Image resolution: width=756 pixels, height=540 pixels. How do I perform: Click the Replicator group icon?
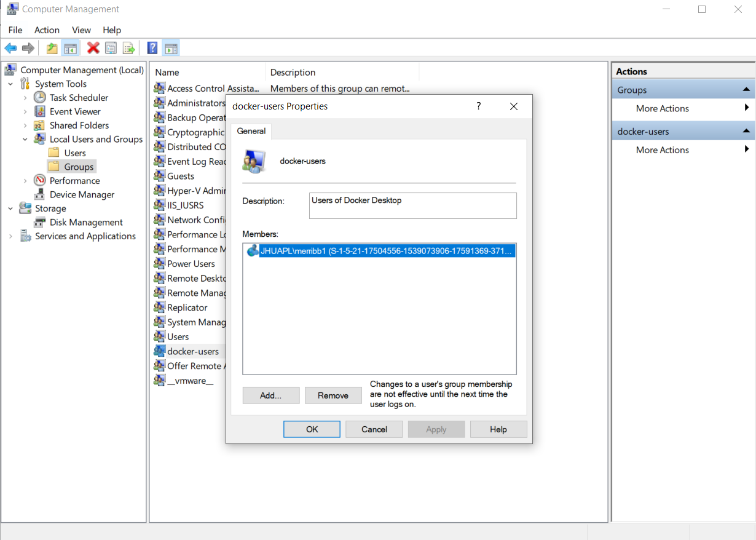(160, 308)
